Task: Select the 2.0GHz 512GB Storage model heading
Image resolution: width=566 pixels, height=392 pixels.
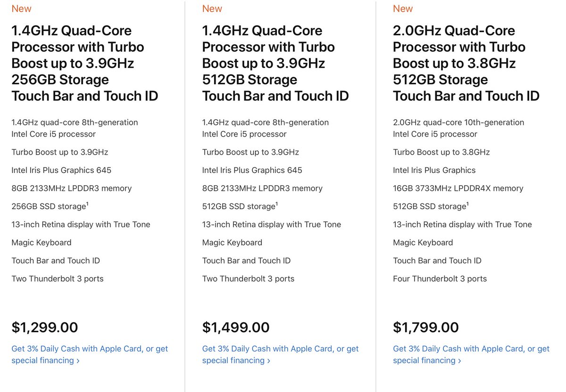Action: click(x=466, y=63)
